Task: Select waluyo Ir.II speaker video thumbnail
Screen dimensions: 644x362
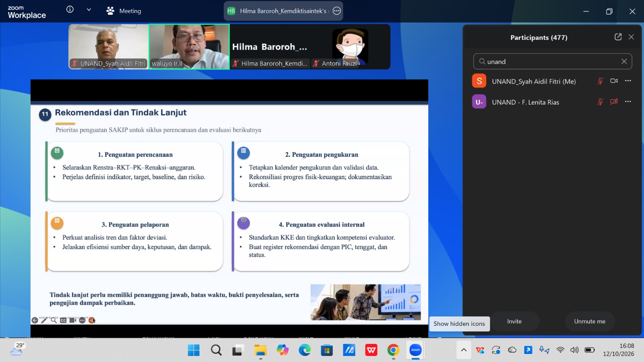Action: [x=189, y=47]
